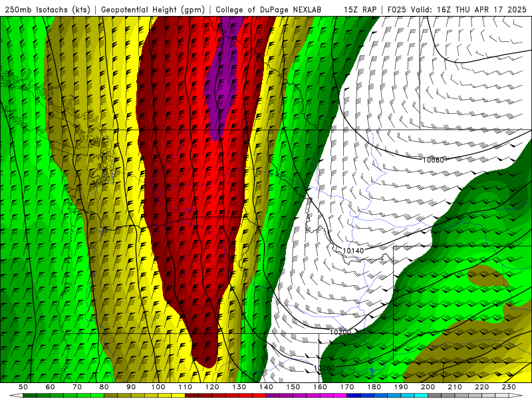Click the 190 value on the color scale
532x399 pixels.
401,387
